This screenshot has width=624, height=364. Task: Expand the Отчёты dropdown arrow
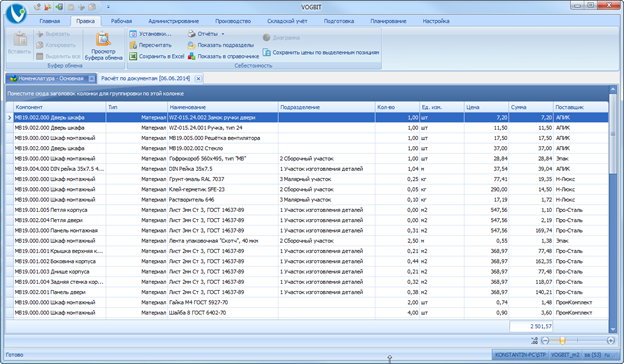click(223, 34)
